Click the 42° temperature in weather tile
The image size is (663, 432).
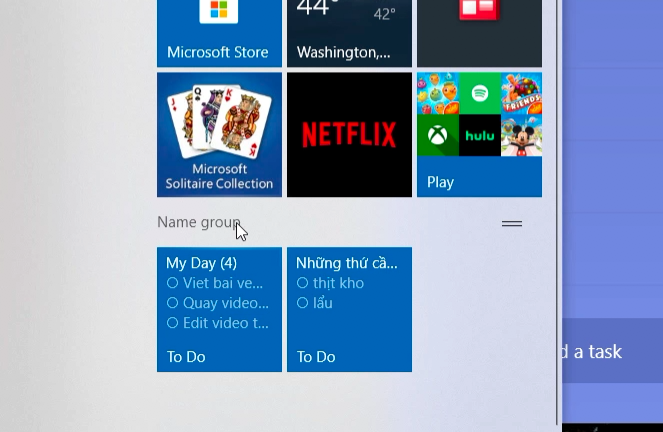click(384, 14)
